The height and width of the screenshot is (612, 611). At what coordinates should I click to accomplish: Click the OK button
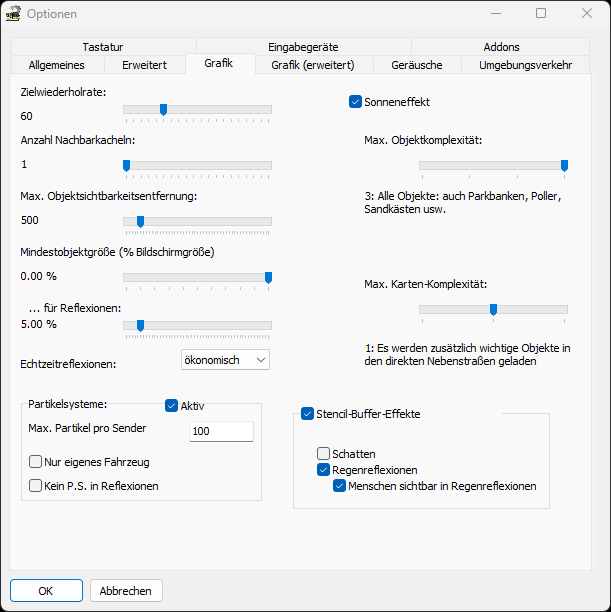click(46, 590)
